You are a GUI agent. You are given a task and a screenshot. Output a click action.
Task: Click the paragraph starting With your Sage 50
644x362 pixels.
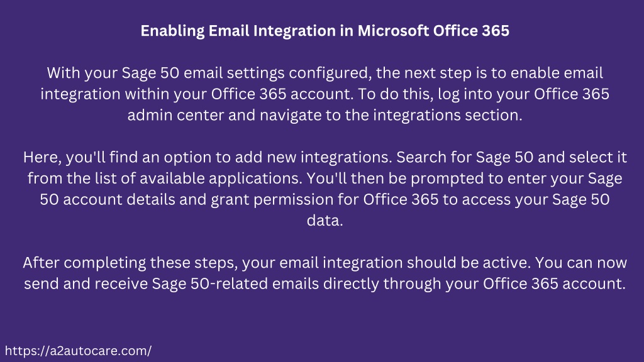click(x=325, y=94)
